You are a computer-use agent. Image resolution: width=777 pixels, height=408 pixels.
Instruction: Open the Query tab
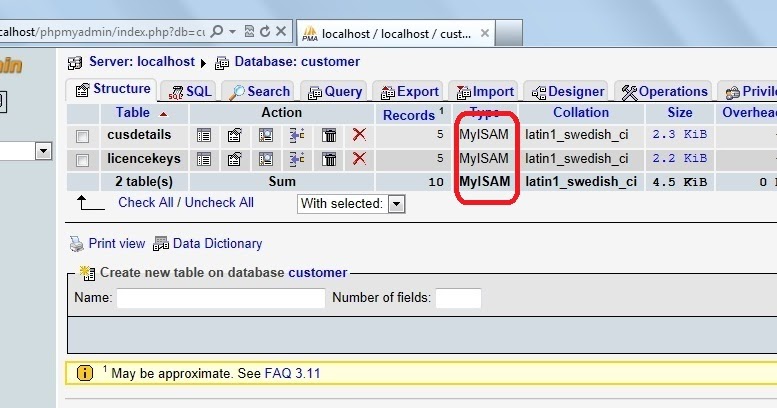pos(334,92)
